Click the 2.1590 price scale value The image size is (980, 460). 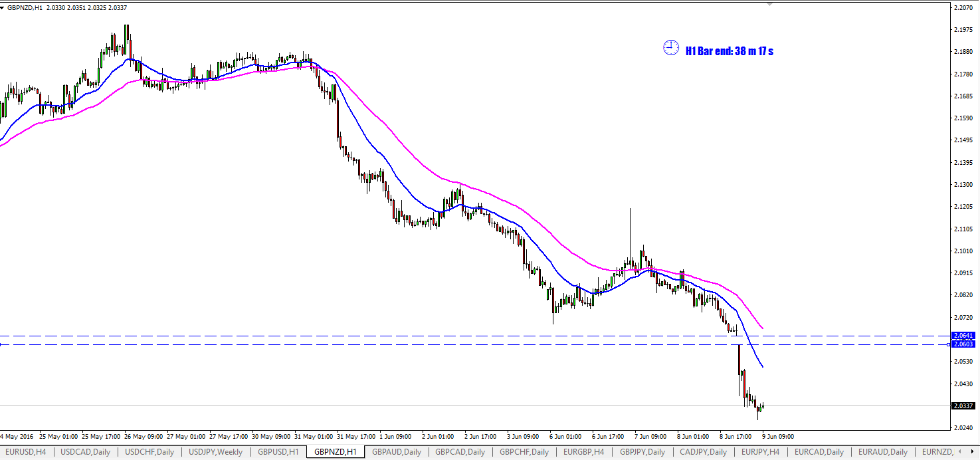[x=963, y=118]
